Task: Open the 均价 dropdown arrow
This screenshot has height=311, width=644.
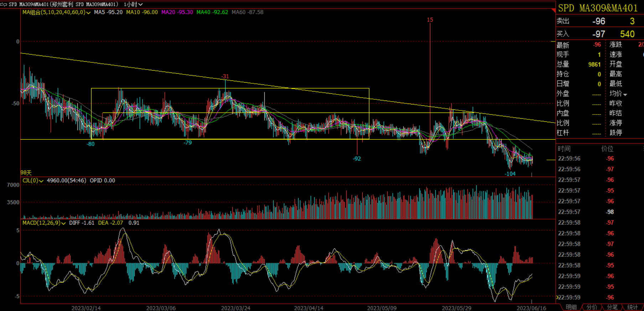Action: pyautogui.click(x=625, y=94)
